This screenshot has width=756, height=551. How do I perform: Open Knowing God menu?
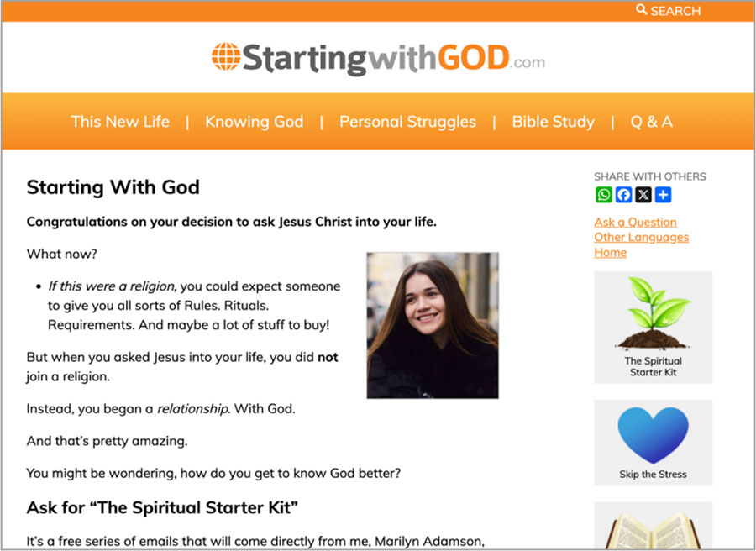pos(254,122)
